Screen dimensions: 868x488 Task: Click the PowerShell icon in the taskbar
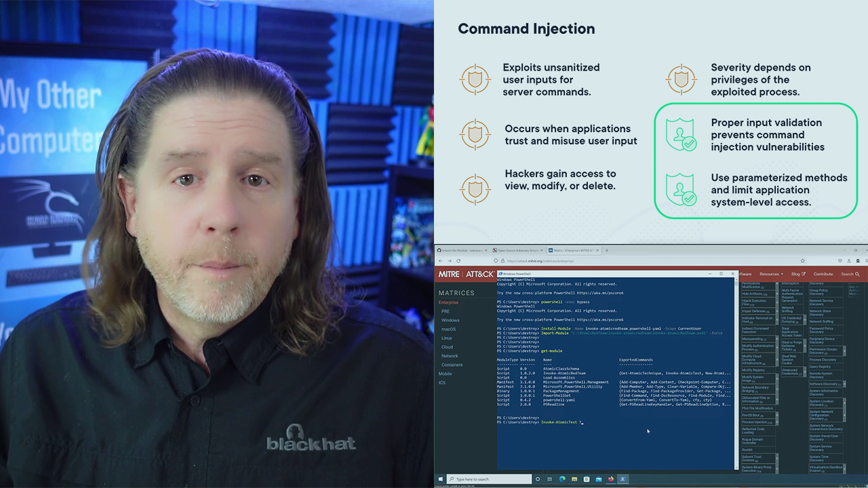point(623,479)
